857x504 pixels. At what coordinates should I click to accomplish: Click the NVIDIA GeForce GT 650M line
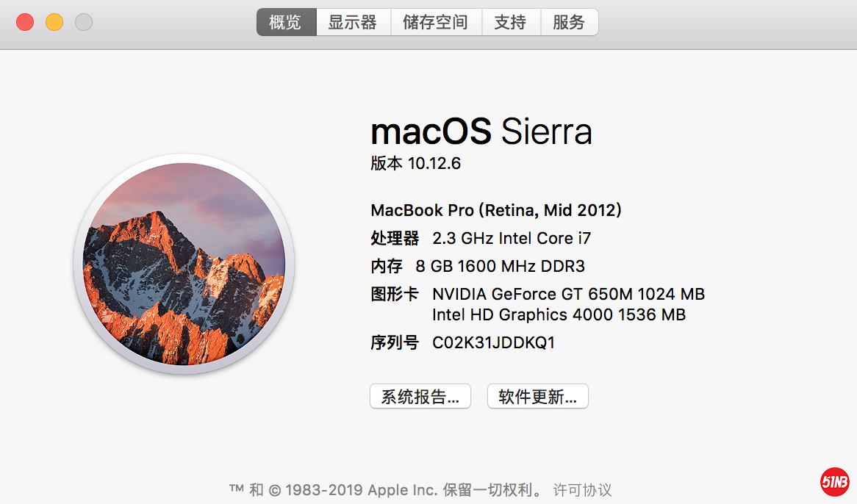[x=568, y=295]
